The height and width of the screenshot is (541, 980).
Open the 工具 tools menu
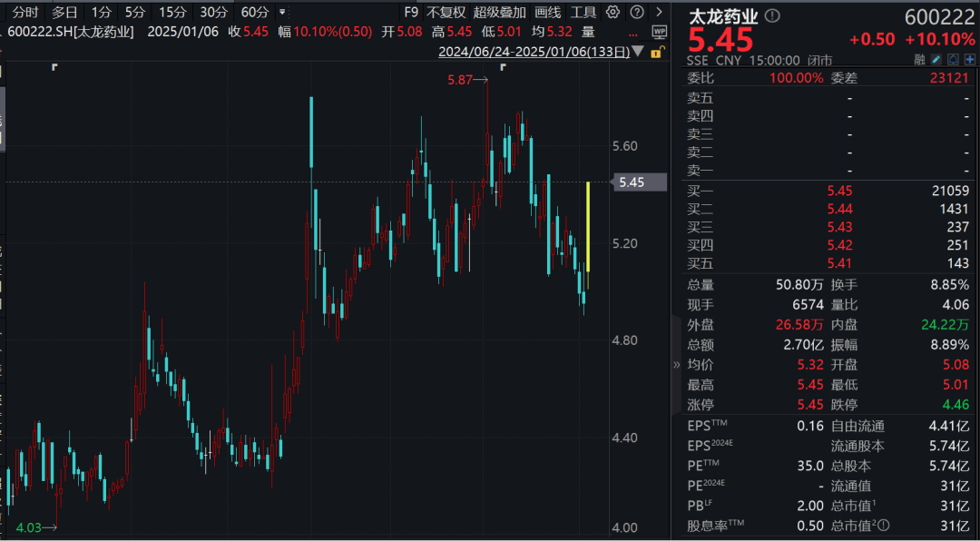coord(583,12)
